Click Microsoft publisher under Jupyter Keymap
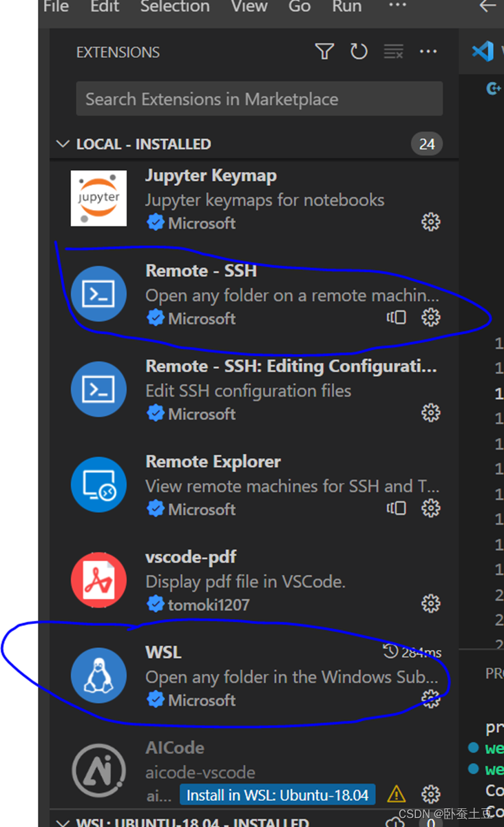The image size is (504, 827). (x=202, y=223)
